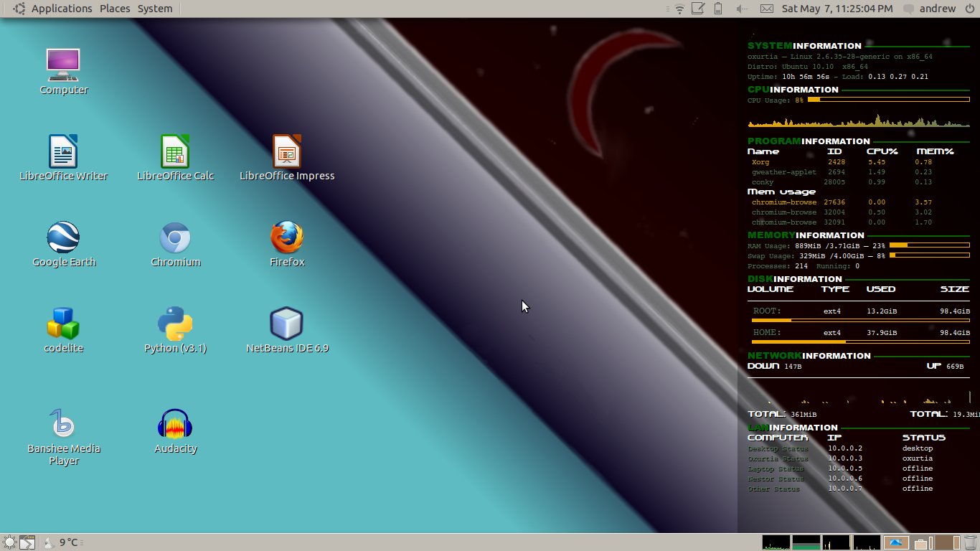
Task: Click the gweather-applet process name
Action: click(784, 172)
